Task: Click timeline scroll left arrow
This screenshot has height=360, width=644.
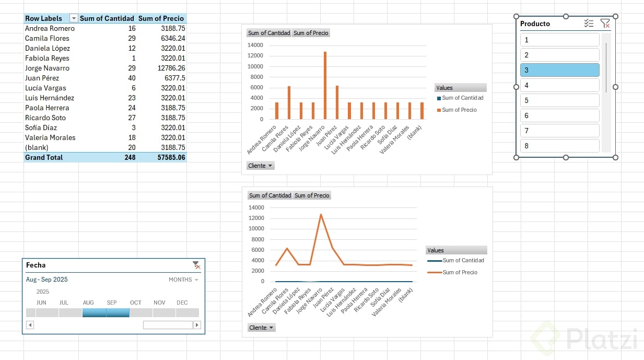Action: (x=30, y=325)
